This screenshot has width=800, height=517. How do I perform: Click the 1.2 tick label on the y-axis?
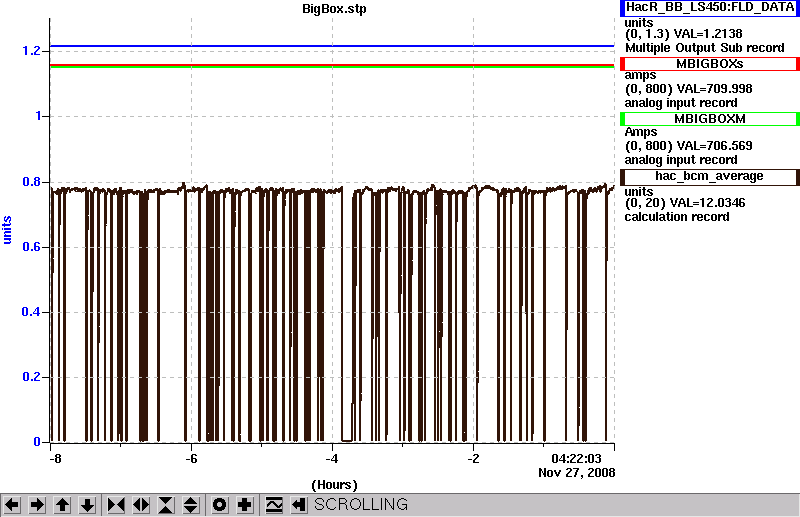(x=31, y=51)
